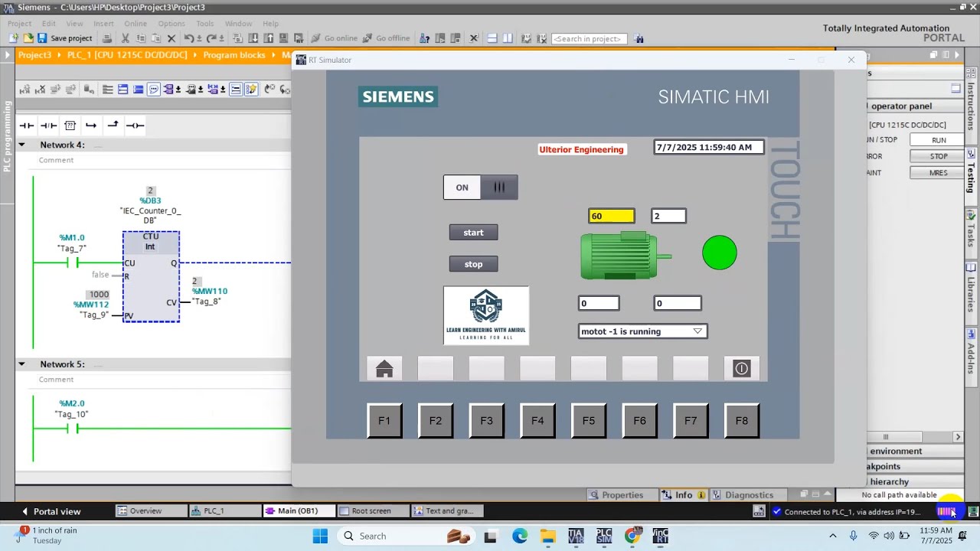Click the info icon on the HMI
Viewport: 980px width, 551px height.
click(x=741, y=369)
